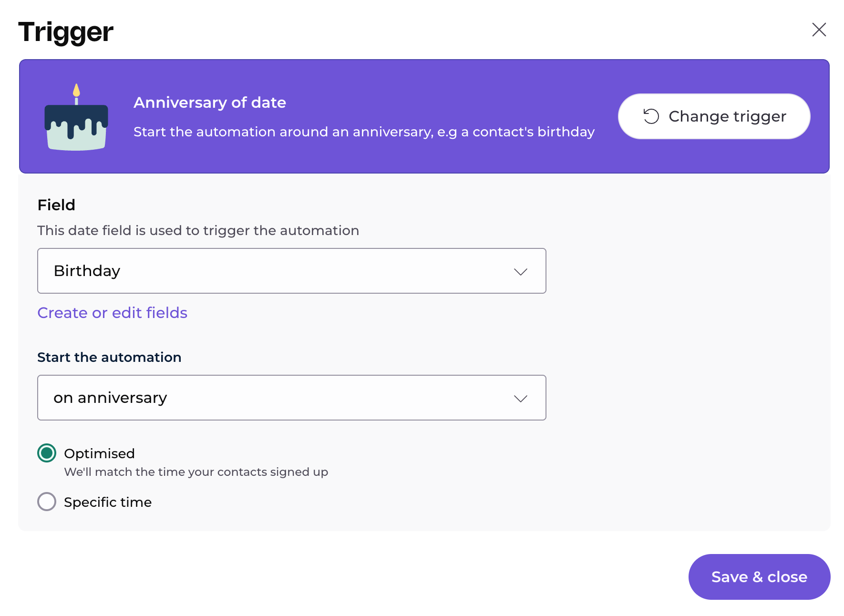
Task: Click the "Anniversary of date" trigger heading
Action: click(x=210, y=103)
